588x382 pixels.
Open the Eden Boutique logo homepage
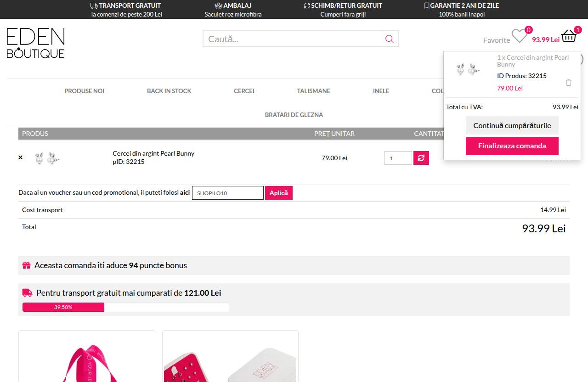tap(36, 43)
